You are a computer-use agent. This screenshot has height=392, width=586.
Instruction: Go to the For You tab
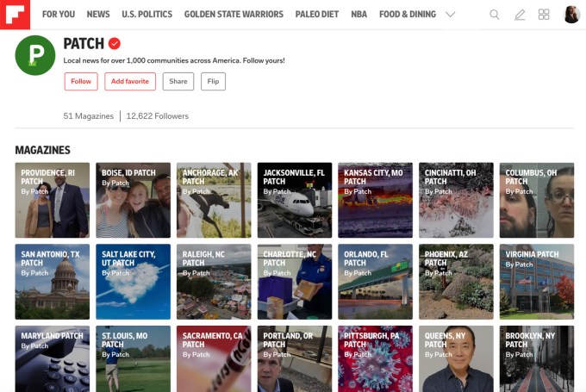point(59,15)
